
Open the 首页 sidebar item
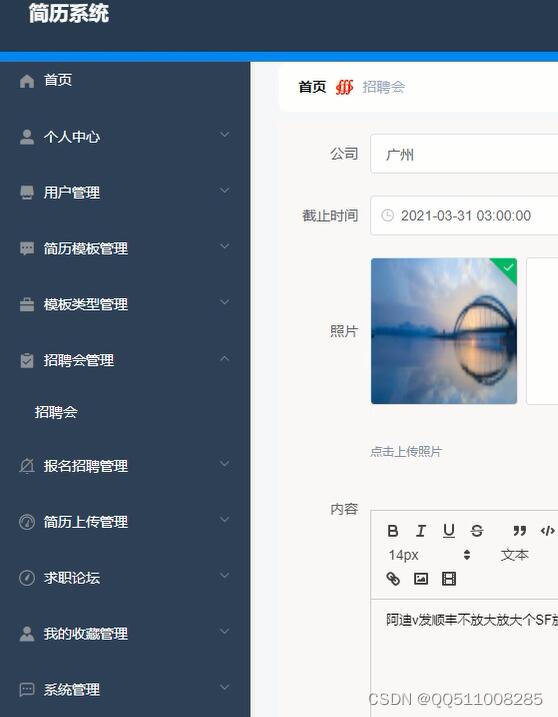coord(125,80)
